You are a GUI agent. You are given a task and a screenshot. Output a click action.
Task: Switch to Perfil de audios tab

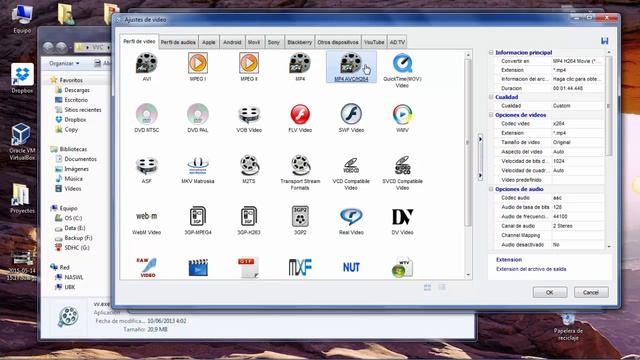178,42
